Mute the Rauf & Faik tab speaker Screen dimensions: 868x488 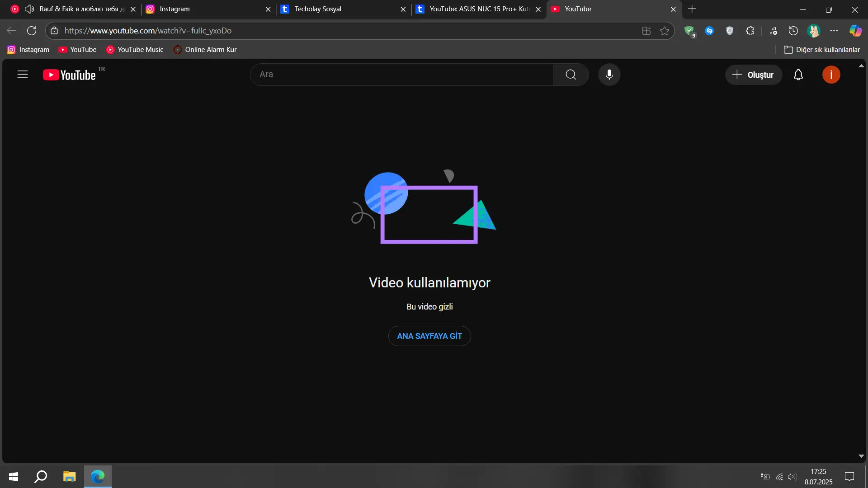(29, 9)
